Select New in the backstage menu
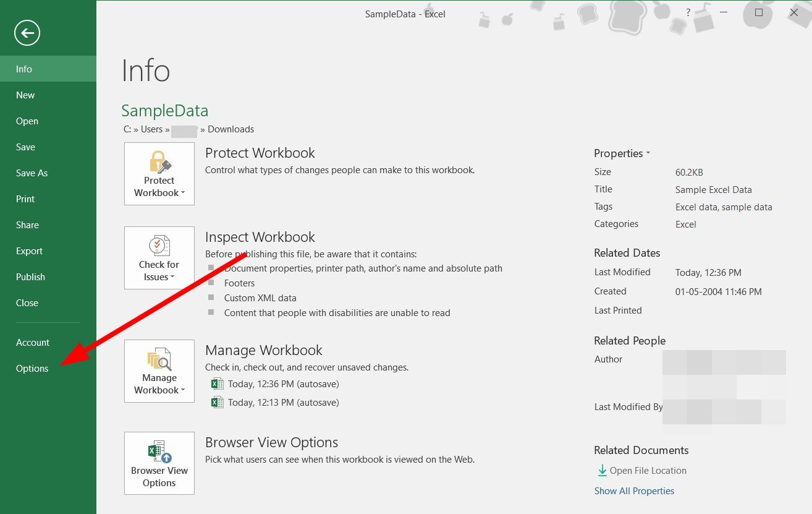The image size is (812, 514). pyautogui.click(x=48, y=95)
